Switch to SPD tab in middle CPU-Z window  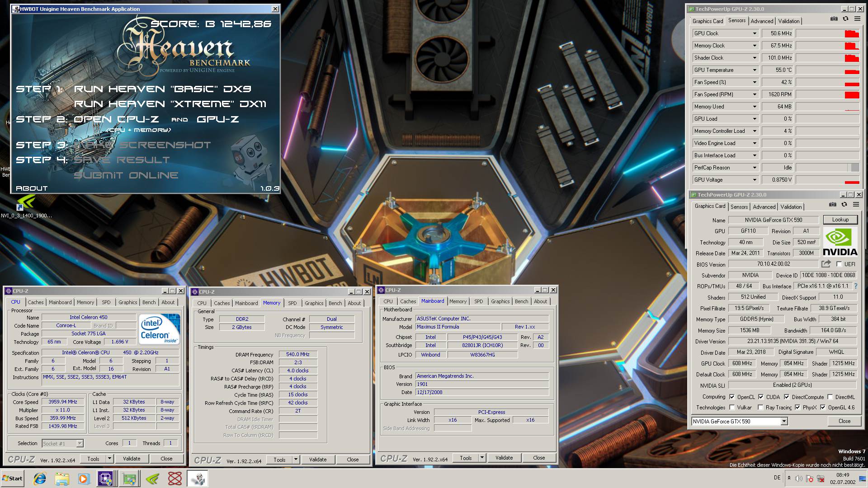pos(292,303)
